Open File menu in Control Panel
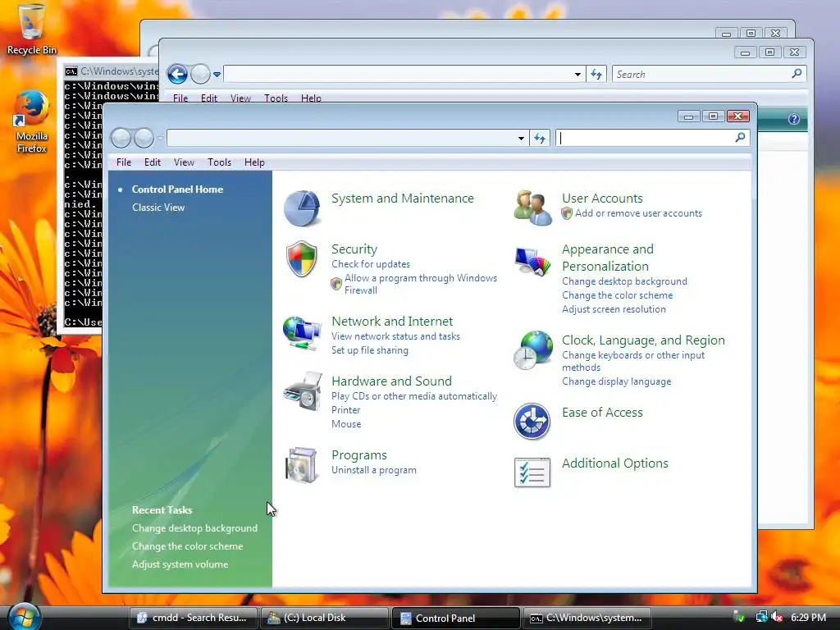840x630 pixels. 124,162
